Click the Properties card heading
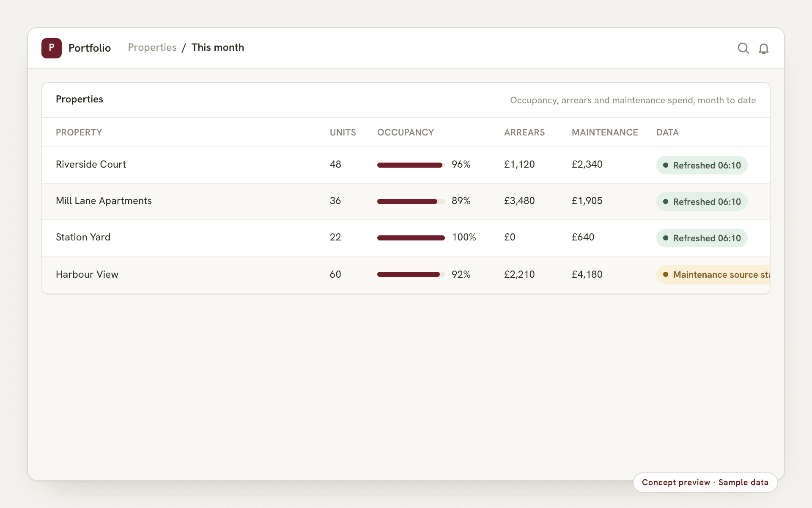Viewport: 812px width, 508px height. click(80, 99)
